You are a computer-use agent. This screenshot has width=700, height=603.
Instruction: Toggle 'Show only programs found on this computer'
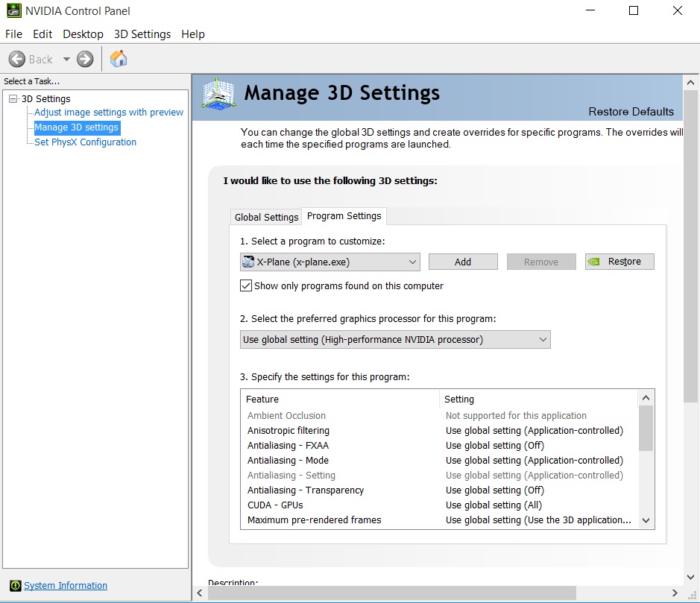[246, 285]
